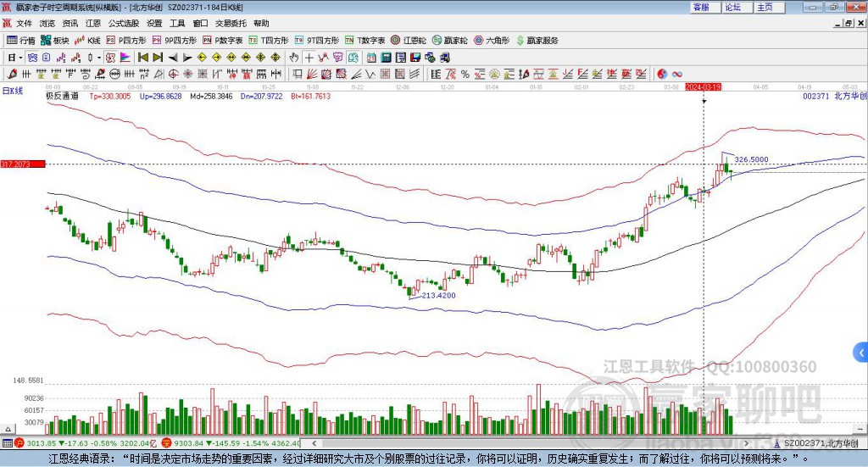Viewport: 868px width, 467px height.
Task: Open the 六角形 hexagon tool
Action: pyautogui.click(x=492, y=41)
